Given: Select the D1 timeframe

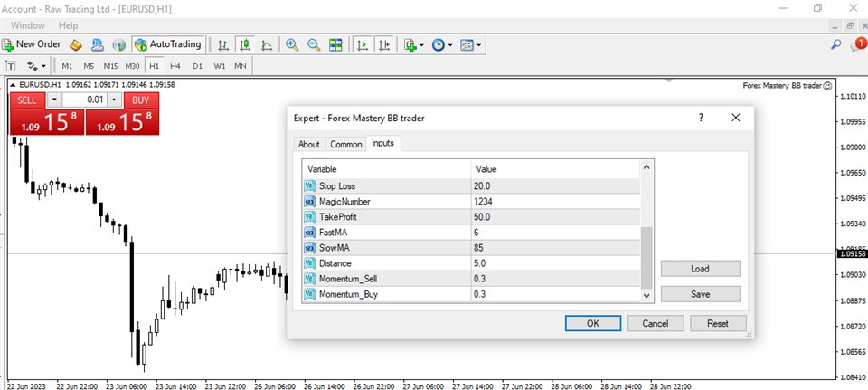Looking at the screenshot, I should (x=198, y=66).
